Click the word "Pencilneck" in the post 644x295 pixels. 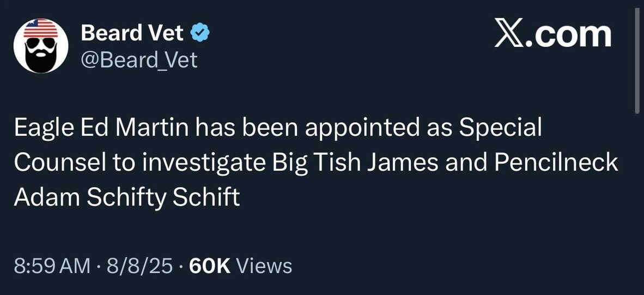pos(555,162)
